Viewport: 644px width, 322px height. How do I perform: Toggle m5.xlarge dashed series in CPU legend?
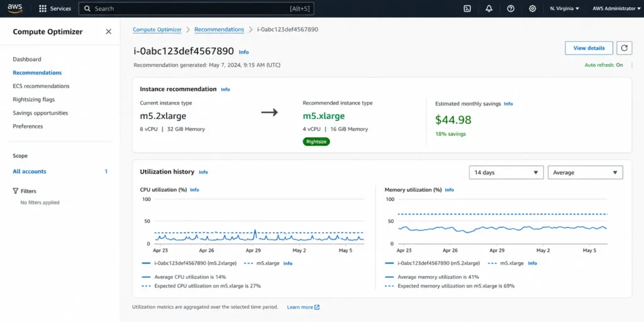(x=262, y=264)
